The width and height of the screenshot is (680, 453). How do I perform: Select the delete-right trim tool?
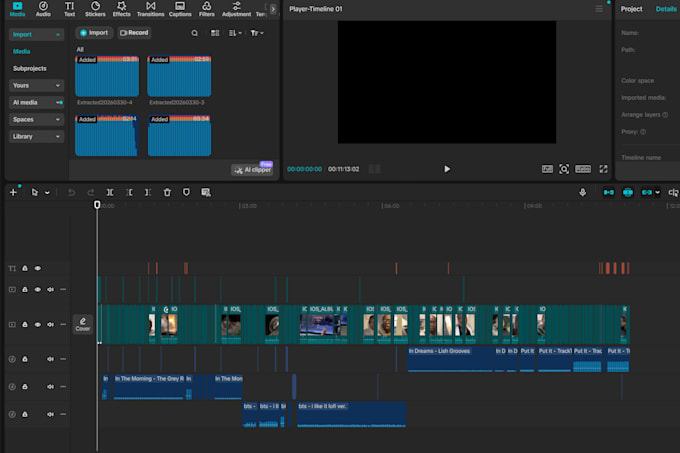pos(148,192)
